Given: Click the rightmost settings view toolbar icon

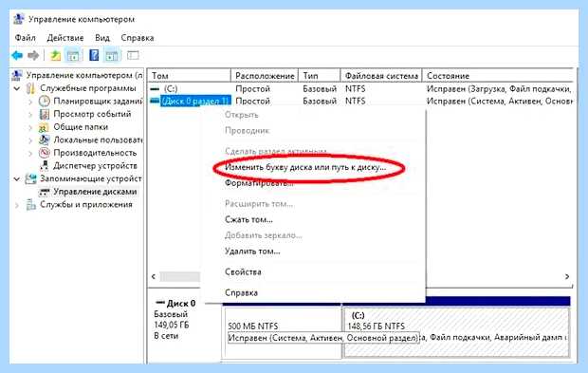Looking at the screenshot, I should (x=133, y=56).
